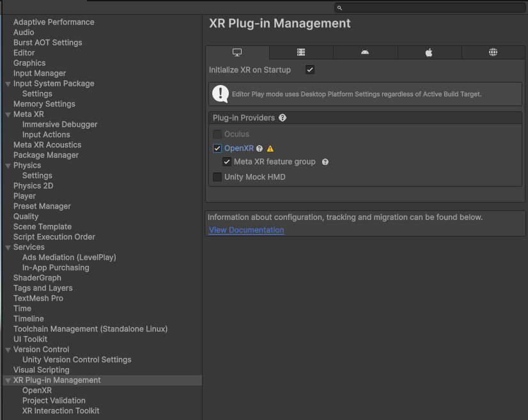Select Project Validation
The width and height of the screenshot is (528, 420).
click(x=54, y=401)
